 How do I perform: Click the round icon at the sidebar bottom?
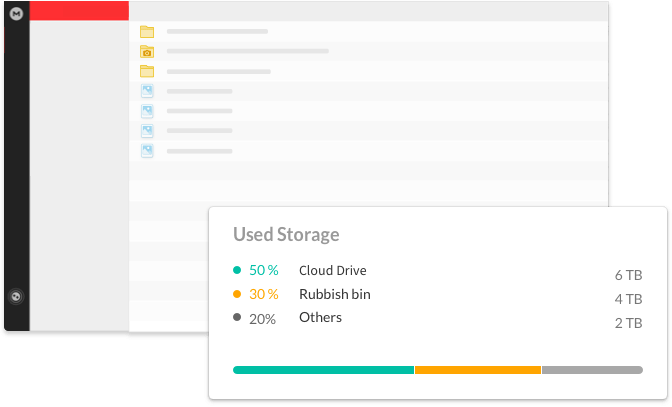(16, 296)
